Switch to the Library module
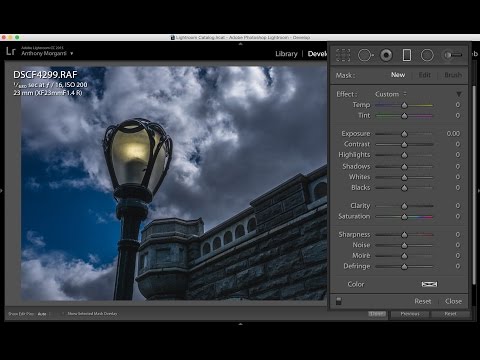 [286, 54]
